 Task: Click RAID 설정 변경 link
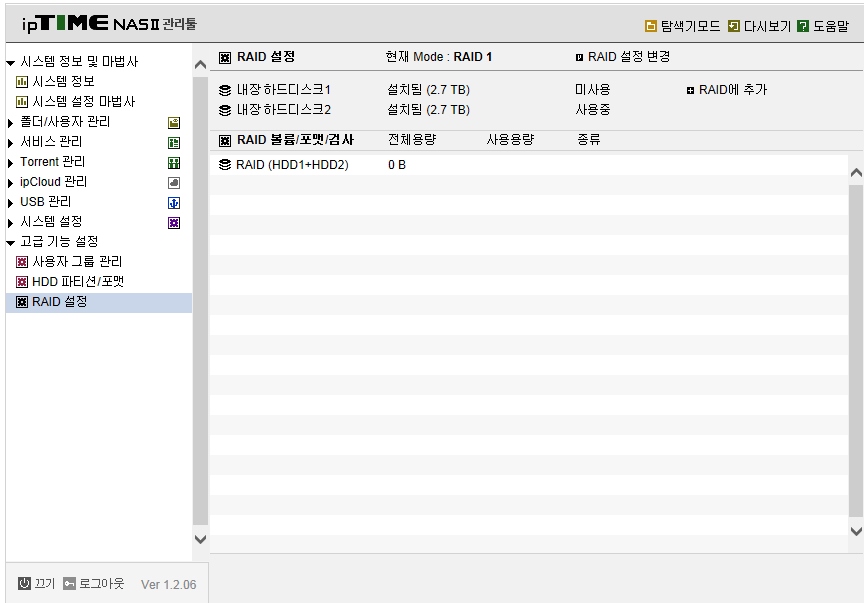tap(629, 57)
